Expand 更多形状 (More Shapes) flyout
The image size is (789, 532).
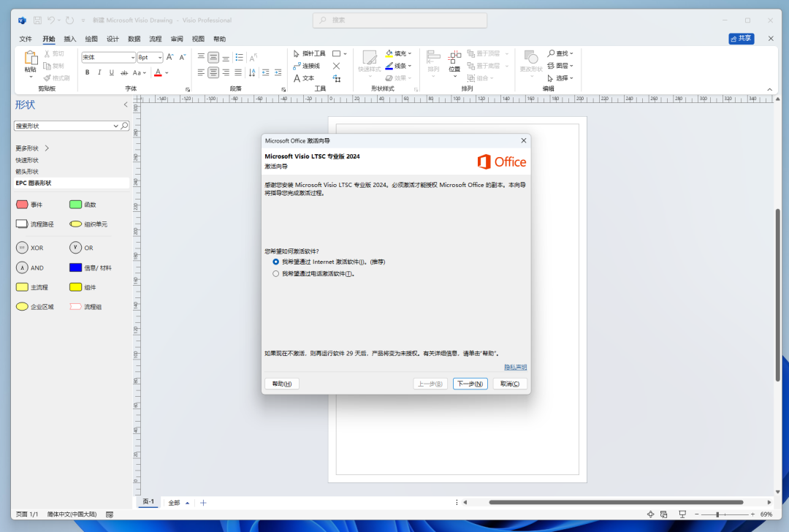coord(32,148)
